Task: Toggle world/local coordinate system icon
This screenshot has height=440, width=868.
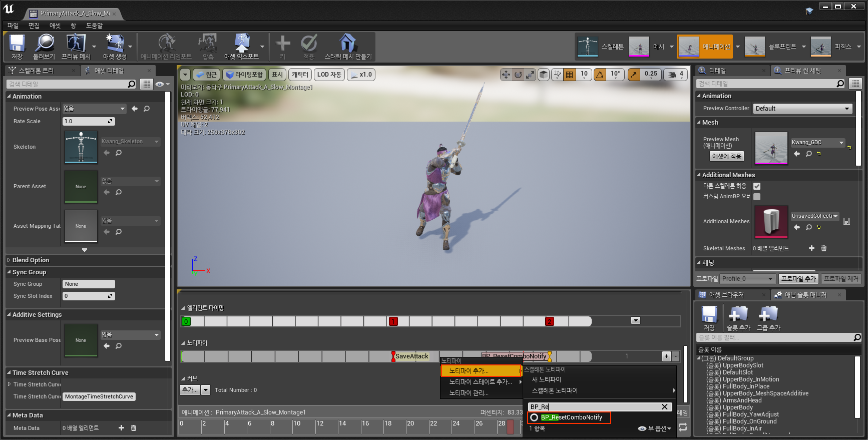Action: click(544, 75)
